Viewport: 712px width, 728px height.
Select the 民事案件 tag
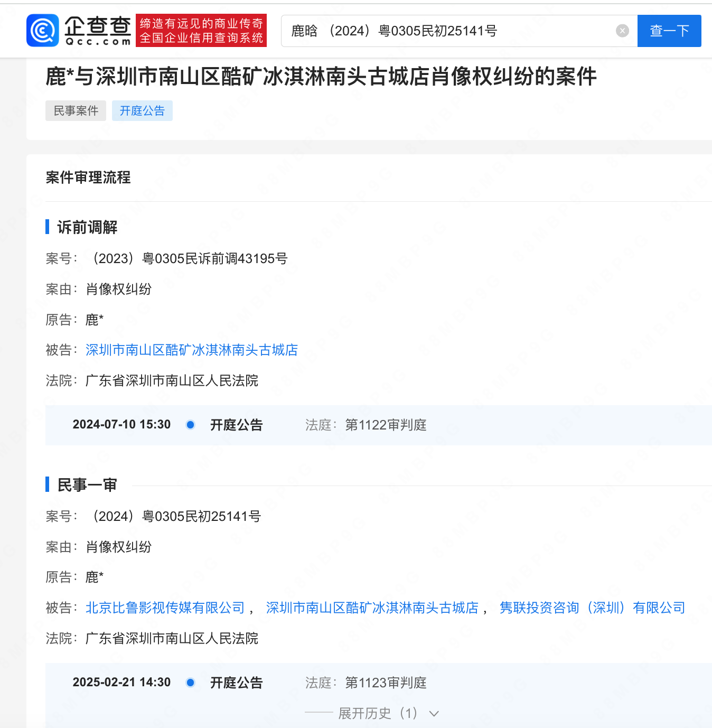(76, 110)
